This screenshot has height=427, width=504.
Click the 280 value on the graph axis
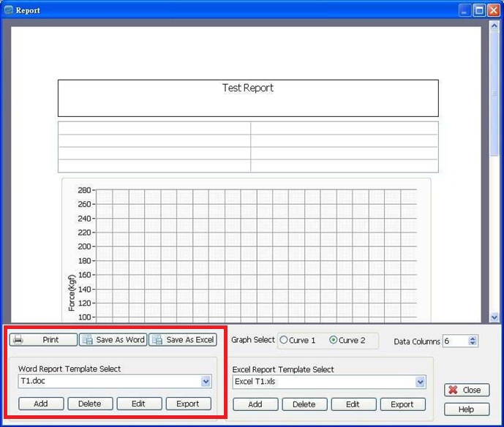(84, 190)
